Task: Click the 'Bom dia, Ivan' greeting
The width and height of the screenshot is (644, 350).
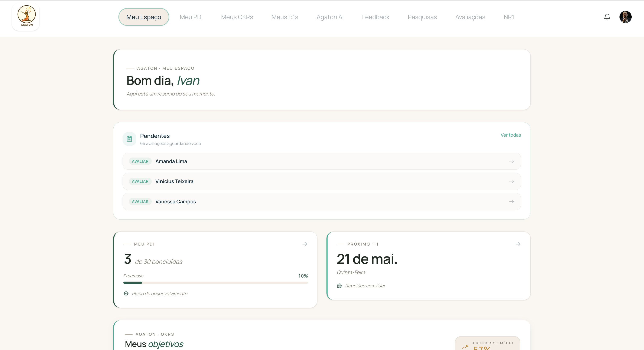Action: (x=163, y=81)
